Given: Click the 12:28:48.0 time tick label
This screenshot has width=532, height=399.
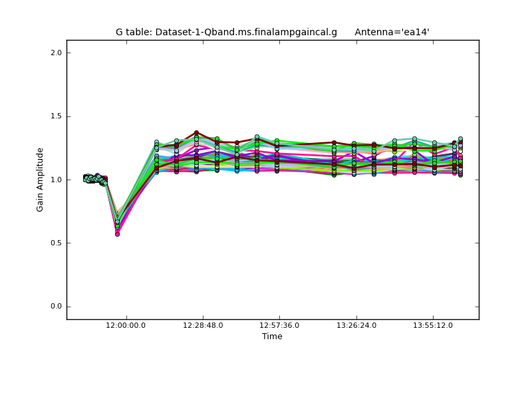Looking at the screenshot, I should [203, 325].
